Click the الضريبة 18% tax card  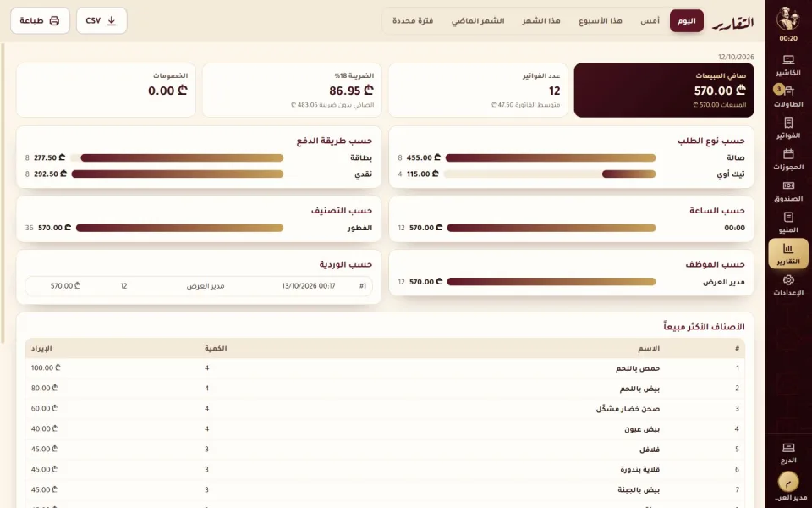(292, 90)
